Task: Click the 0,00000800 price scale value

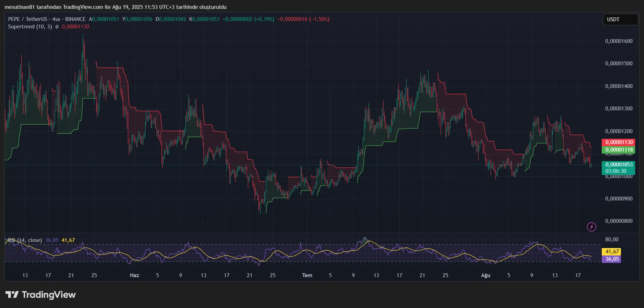Action: pyautogui.click(x=619, y=221)
